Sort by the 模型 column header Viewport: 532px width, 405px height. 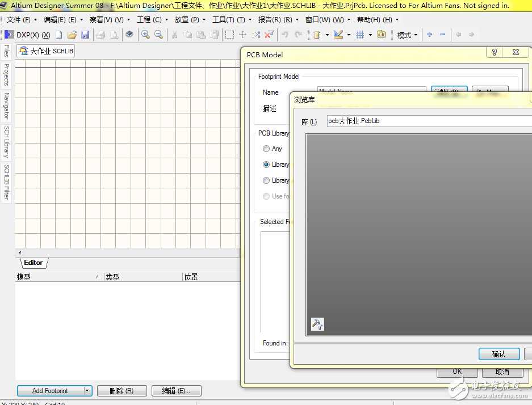click(59, 277)
